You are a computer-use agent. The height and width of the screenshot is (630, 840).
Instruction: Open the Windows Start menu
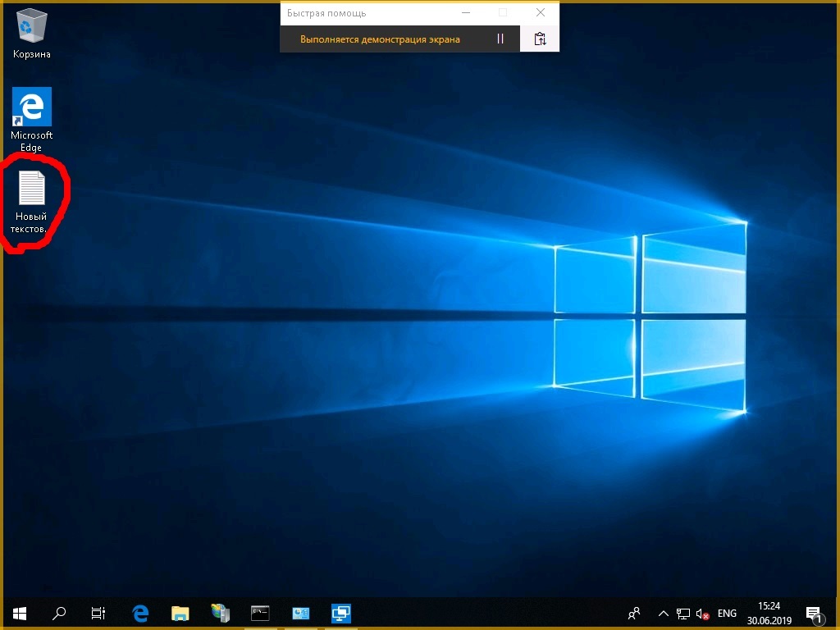pos(20,613)
